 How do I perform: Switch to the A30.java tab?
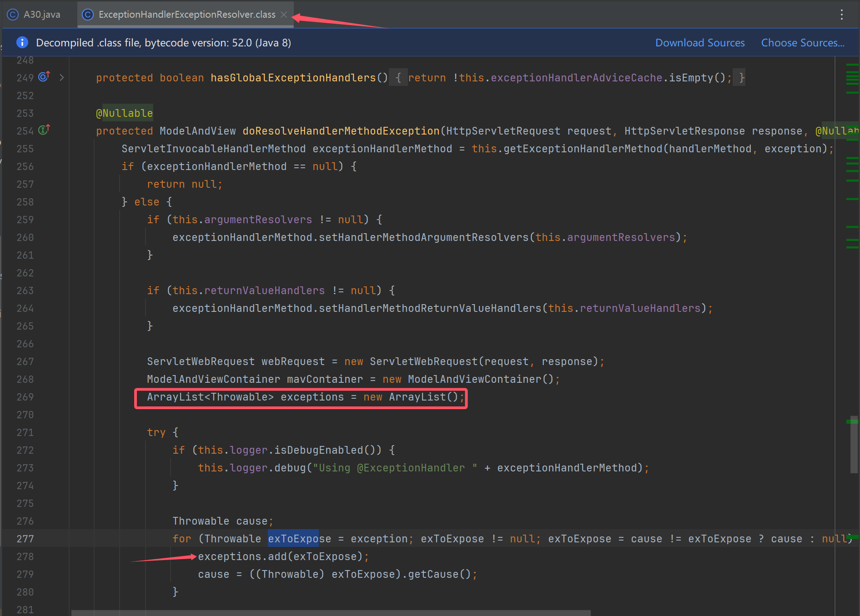point(34,15)
